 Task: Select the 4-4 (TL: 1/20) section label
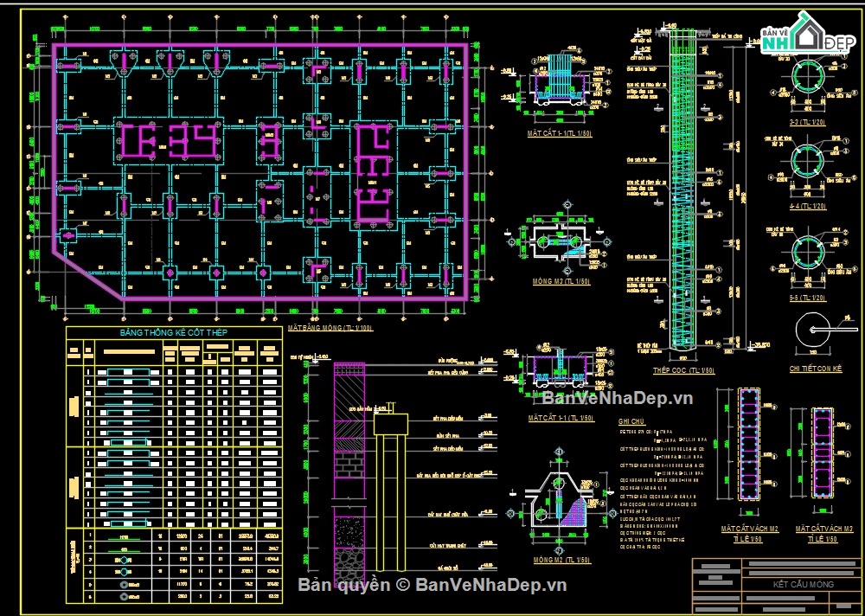click(808, 206)
